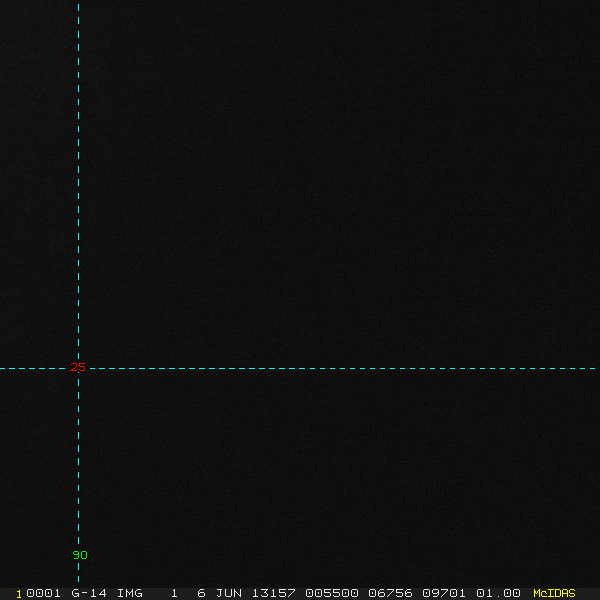The image size is (600, 600).
Task: Click the element value 09701
Action: click(x=444, y=593)
